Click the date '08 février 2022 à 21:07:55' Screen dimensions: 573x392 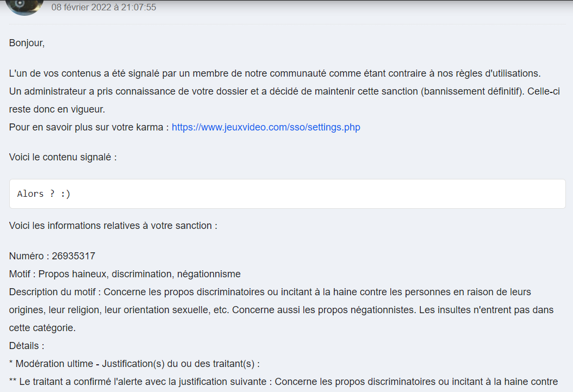(x=104, y=7)
